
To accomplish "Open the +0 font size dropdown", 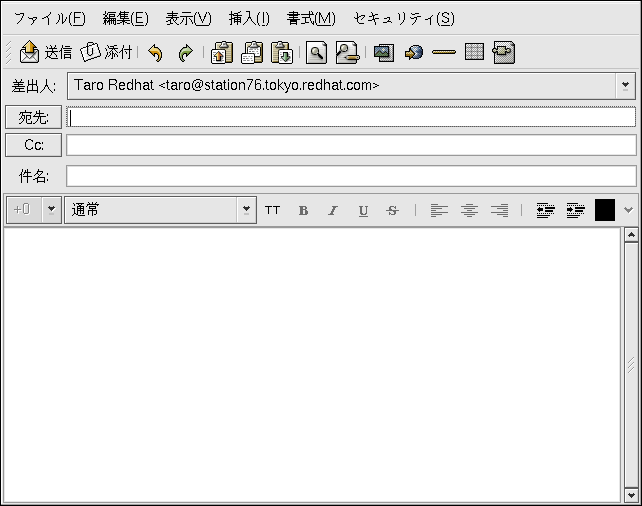I will [x=52, y=210].
